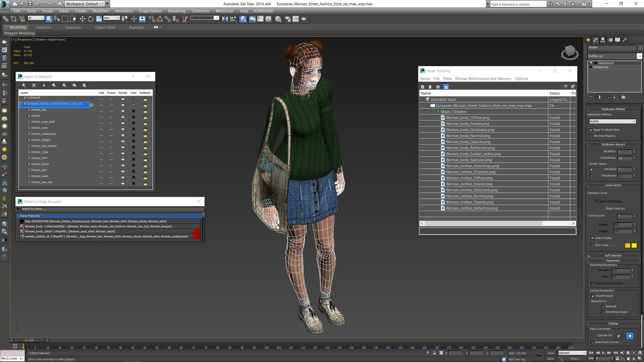The height and width of the screenshot is (362, 644).
Task: Activate the Mirror tool
Action: click(x=225, y=19)
